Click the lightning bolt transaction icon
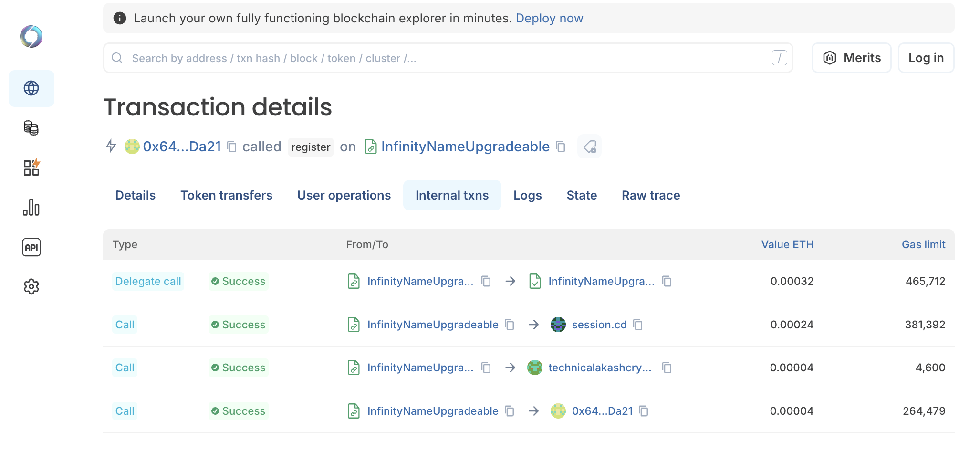Screen dimensions: 980x462 point(111,146)
